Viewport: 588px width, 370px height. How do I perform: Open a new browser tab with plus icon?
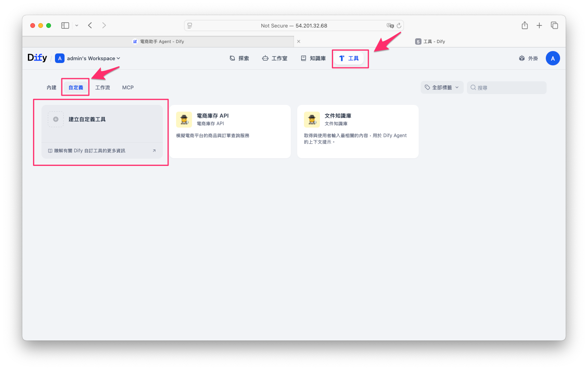click(539, 26)
